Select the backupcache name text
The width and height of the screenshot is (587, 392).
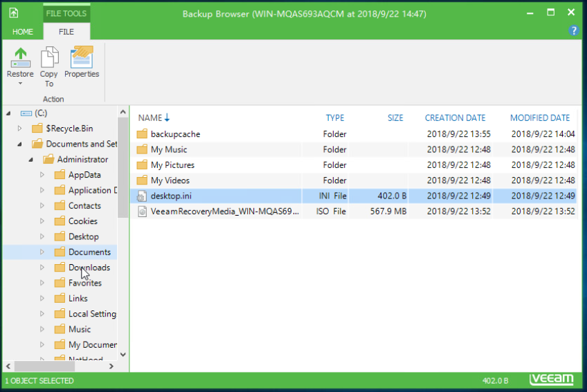175,134
